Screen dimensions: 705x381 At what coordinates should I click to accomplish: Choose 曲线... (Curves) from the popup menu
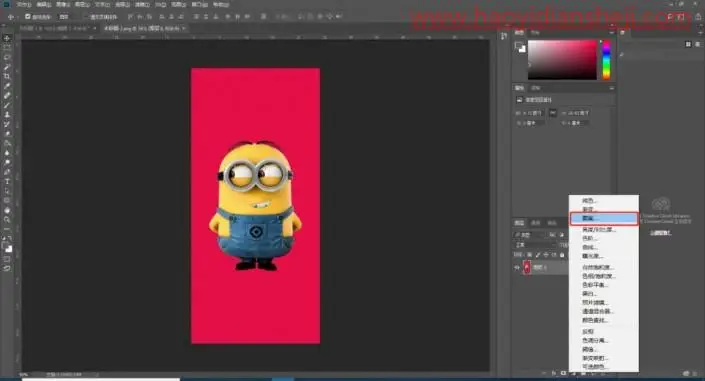(604, 247)
